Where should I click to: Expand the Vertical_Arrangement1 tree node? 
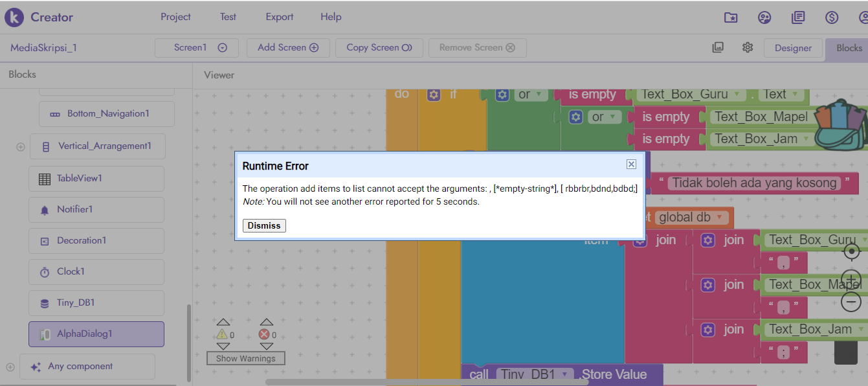click(21, 147)
